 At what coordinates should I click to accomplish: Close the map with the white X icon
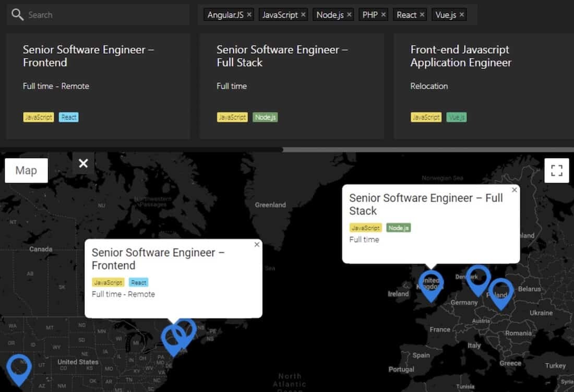point(83,163)
